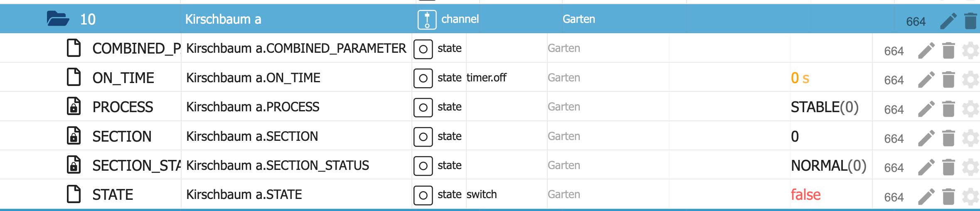This screenshot has height=211, width=980.
Task: Click the STABLE(0) value of PROCESS
Action: (x=824, y=107)
